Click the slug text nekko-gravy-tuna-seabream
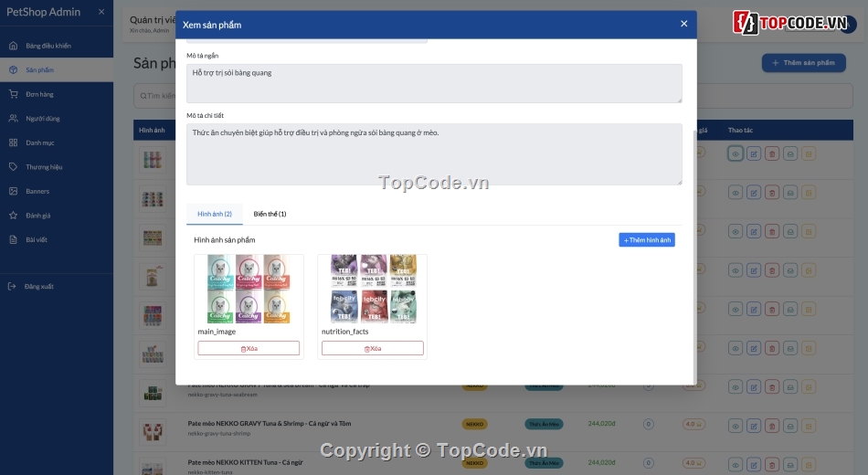 pyautogui.click(x=222, y=395)
